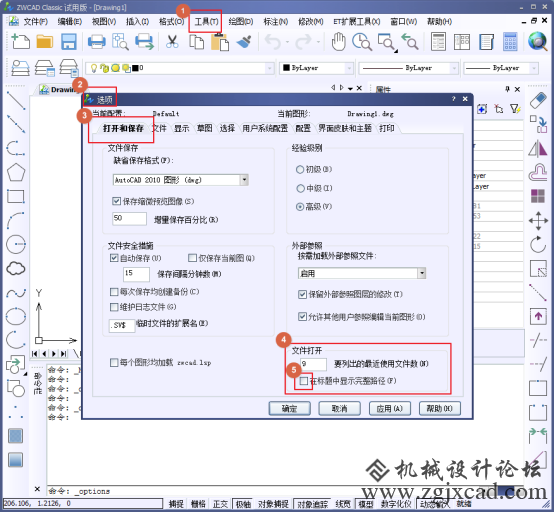Click the Zoom Previous icon
Viewport: 554px width, 513px height.
410,41
